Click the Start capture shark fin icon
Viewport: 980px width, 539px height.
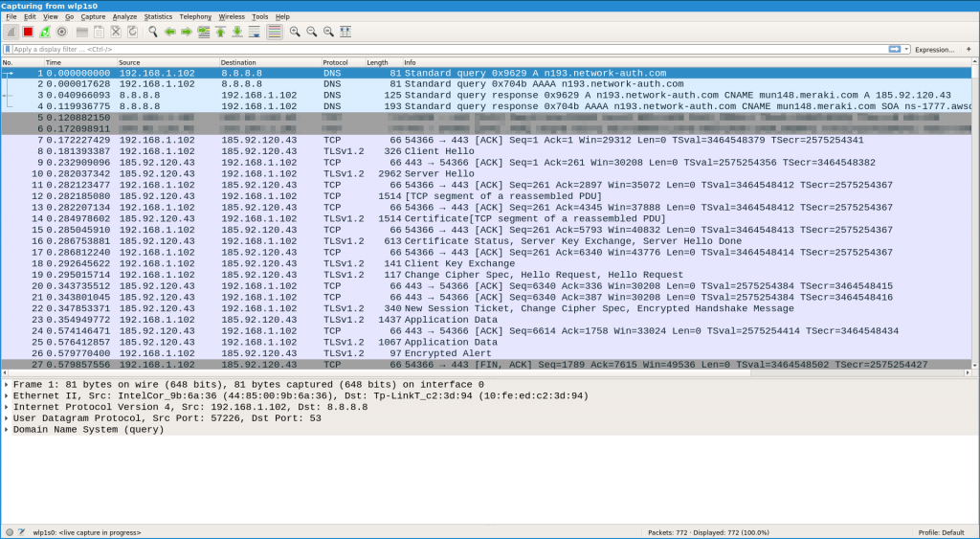11,32
